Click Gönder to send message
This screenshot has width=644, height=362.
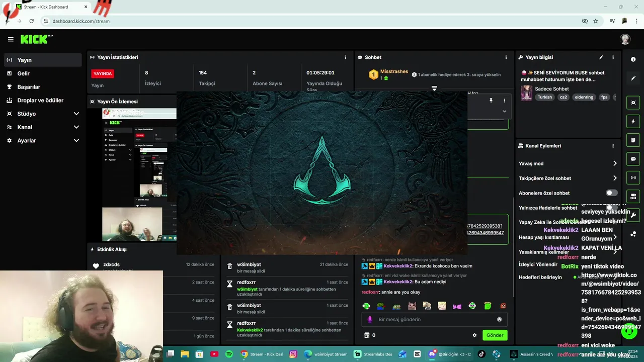(495, 335)
